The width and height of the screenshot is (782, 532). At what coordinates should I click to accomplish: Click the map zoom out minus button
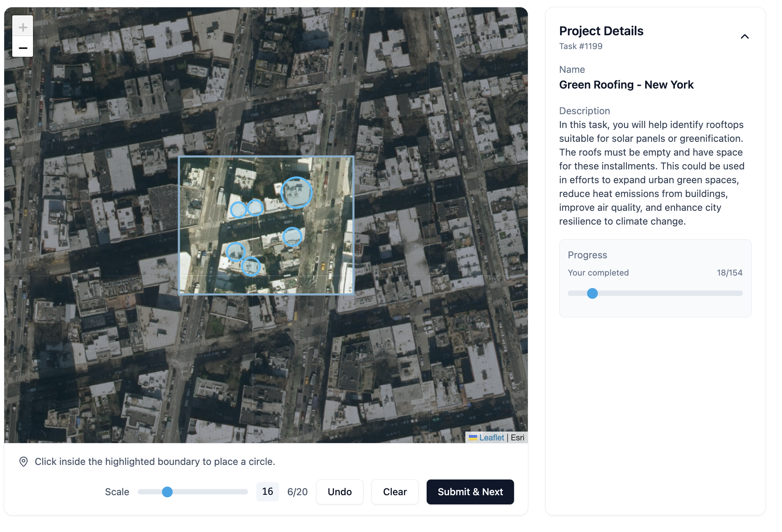tap(23, 48)
